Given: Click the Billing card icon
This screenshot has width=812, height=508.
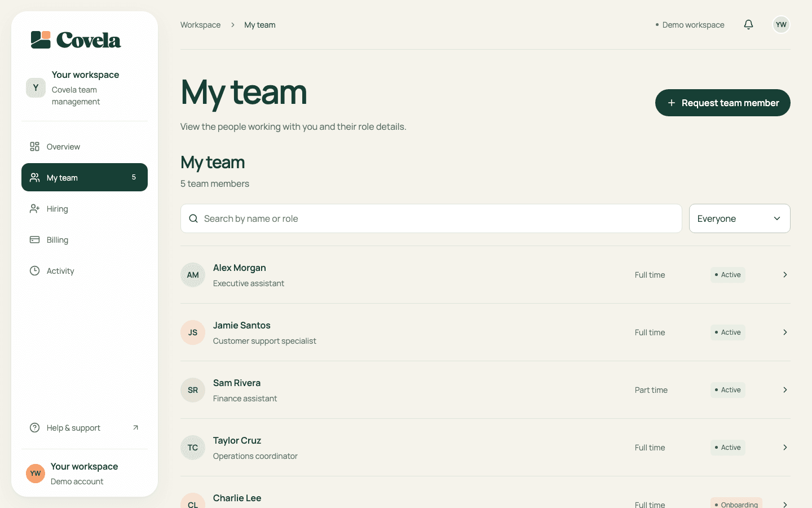Looking at the screenshot, I should pos(34,240).
